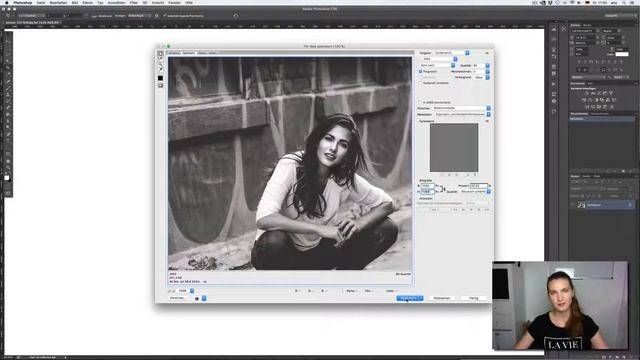Image resolution: width=640 pixels, height=360 pixels.
Task: Select the Hand tool in the save dialog
Action: point(160,53)
